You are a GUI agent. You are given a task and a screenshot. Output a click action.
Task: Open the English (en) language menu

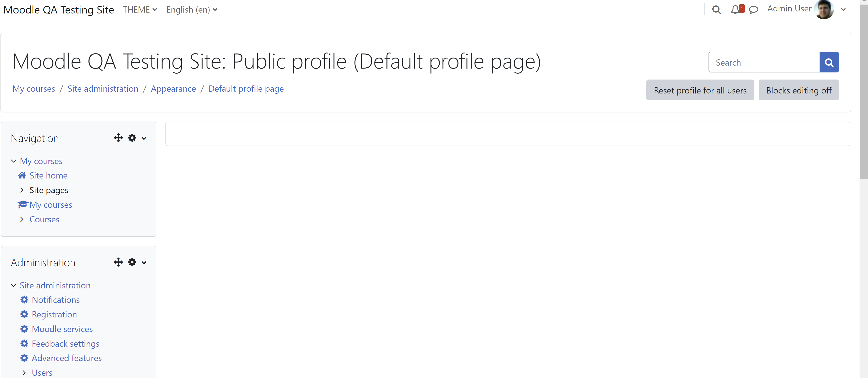(x=192, y=9)
